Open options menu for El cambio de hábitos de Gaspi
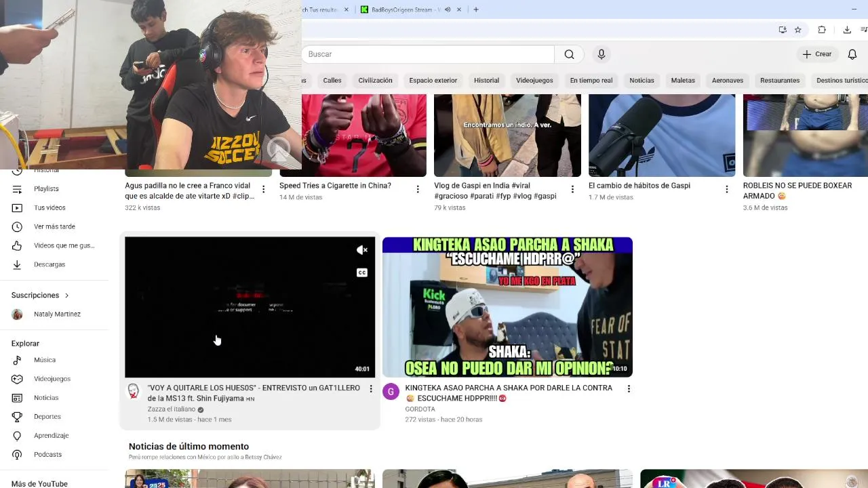 [727, 190]
